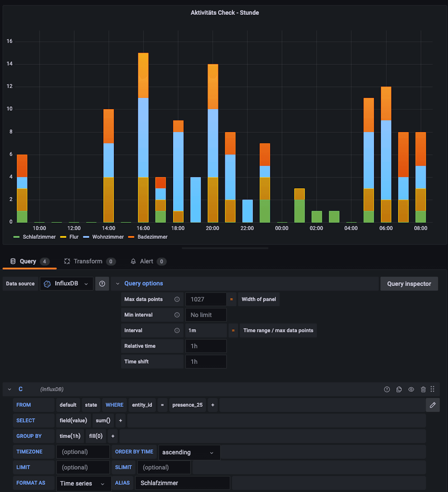Open the FORMAT AS Time series dropdown
The width and height of the screenshot is (448, 492).
[83, 483]
